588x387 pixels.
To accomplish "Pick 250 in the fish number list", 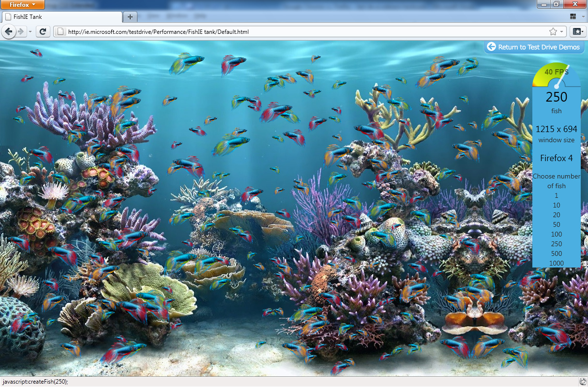I will pos(557,244).
